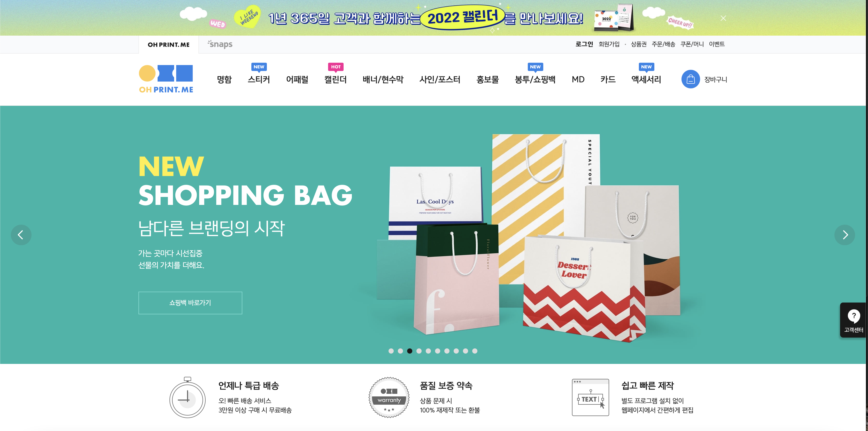Advance to the next carousel slide
This screenshot has width=868, height=431.
845,235
